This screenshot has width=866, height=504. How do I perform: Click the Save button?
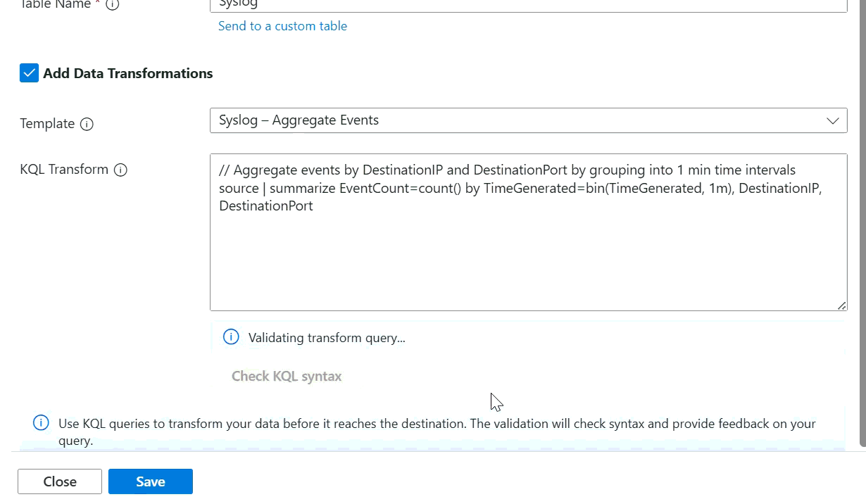tap(151, 481)
